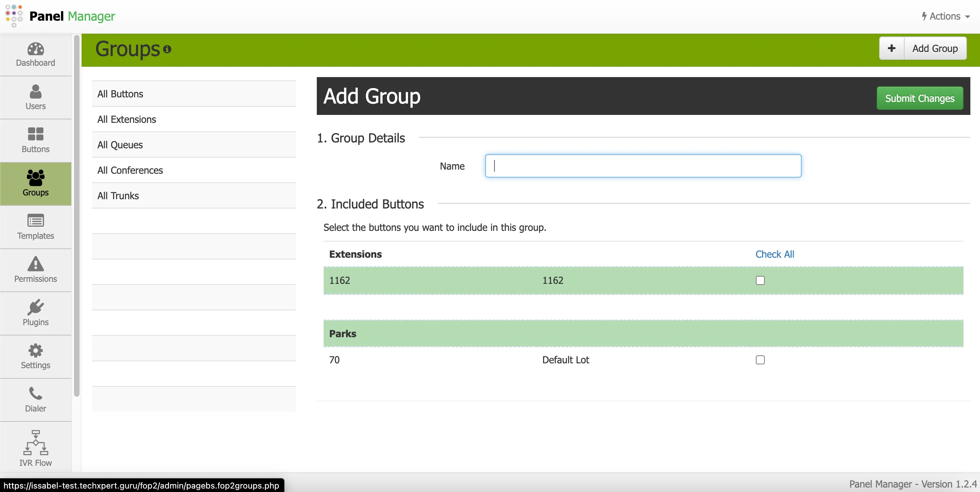Open the Dashboard panel
Viewport: 980px width, 492px height.
point(35,54)
